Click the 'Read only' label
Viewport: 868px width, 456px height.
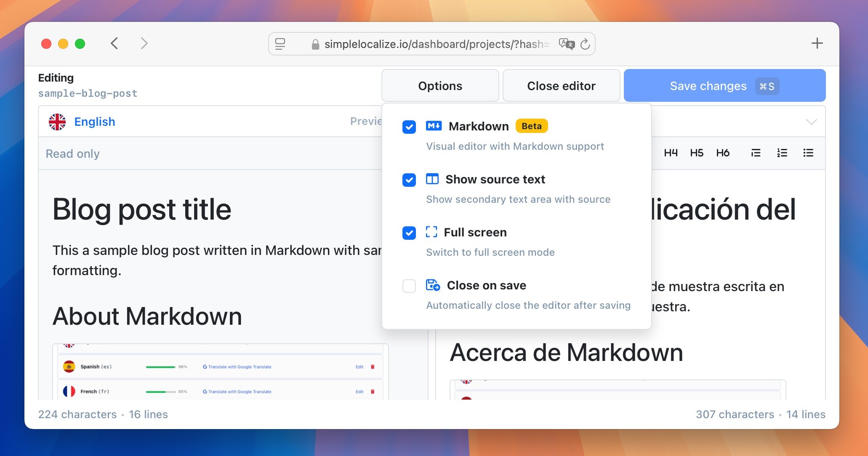click(72, 154)
